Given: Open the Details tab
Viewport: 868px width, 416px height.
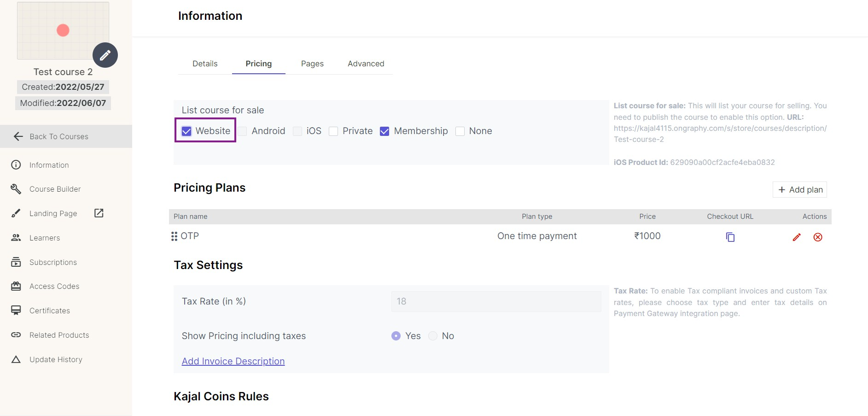Looking at the screenshot, I should (x=205, y=64).
